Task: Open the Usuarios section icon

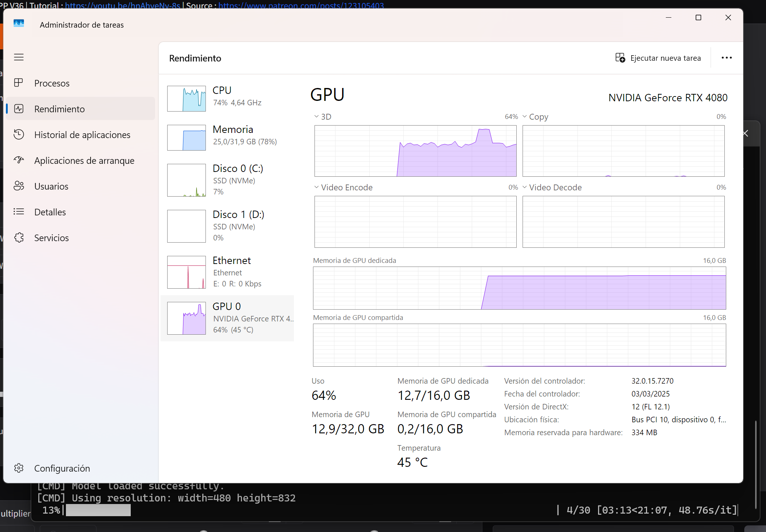Action: click(x=19, y=186)
